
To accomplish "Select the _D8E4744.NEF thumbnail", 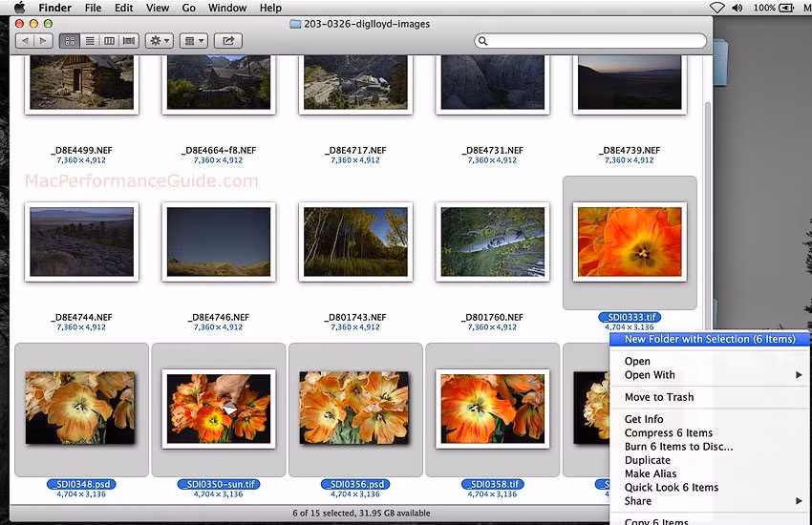I will coord(81,241).
